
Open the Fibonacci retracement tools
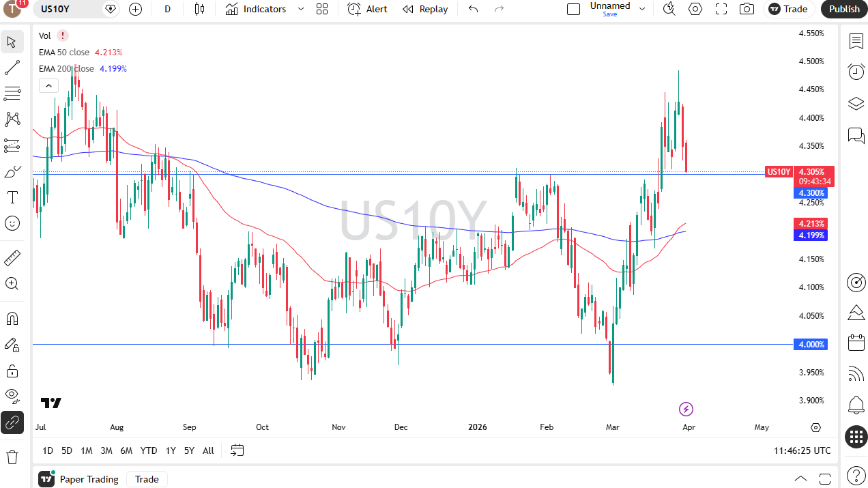pyautogui.click(x=12, y=94)
